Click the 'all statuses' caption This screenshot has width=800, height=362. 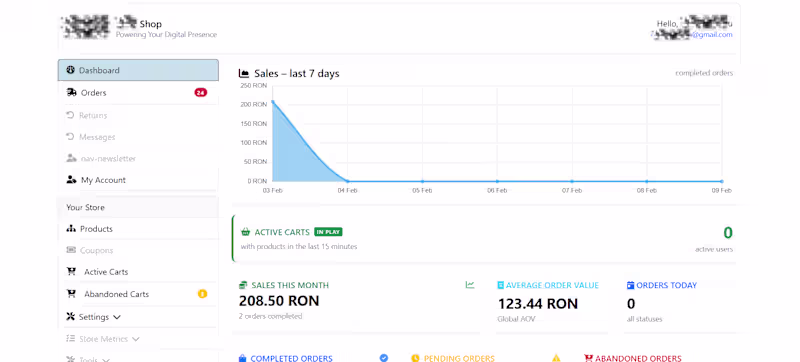coord(644,319)
